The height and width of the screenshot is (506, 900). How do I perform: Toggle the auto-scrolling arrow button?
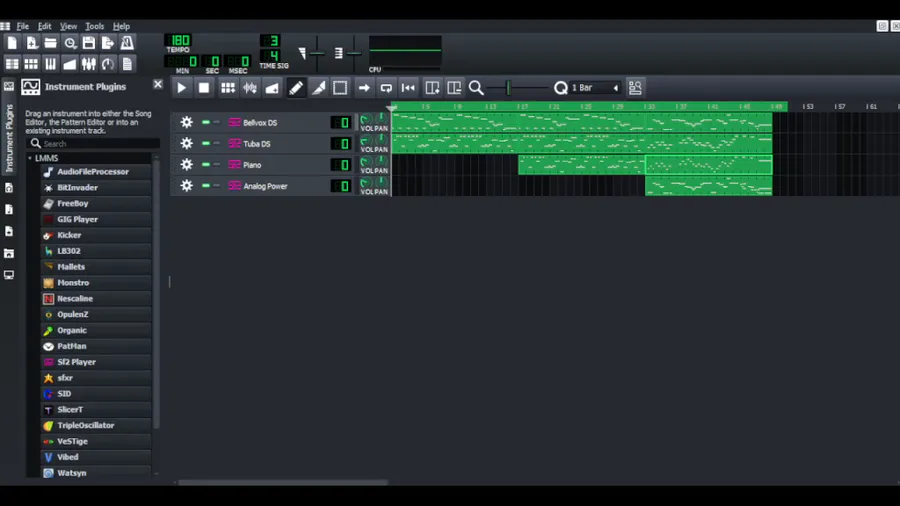(x=364, y=88)
